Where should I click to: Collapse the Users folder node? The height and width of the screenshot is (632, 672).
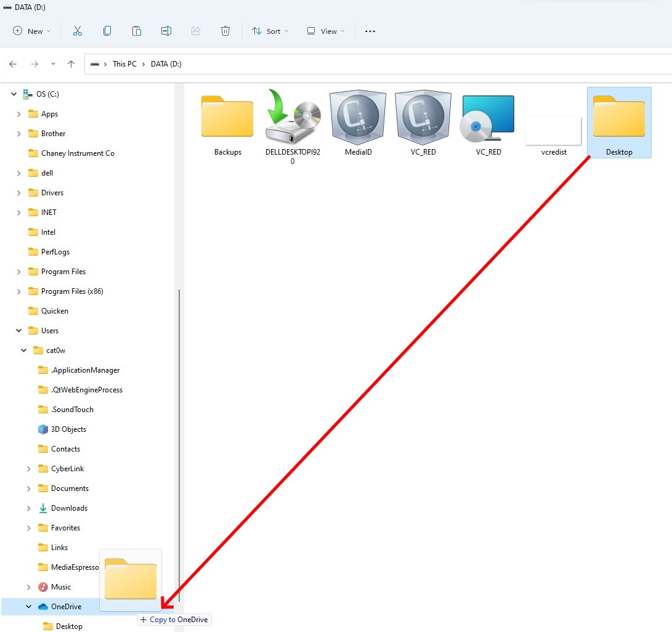[18, 330]
